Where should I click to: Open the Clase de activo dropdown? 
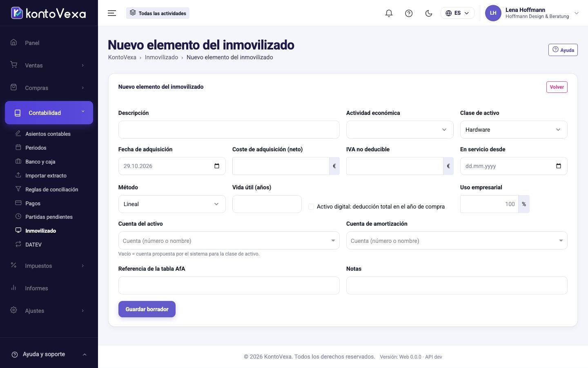click(x=514, y=130)
